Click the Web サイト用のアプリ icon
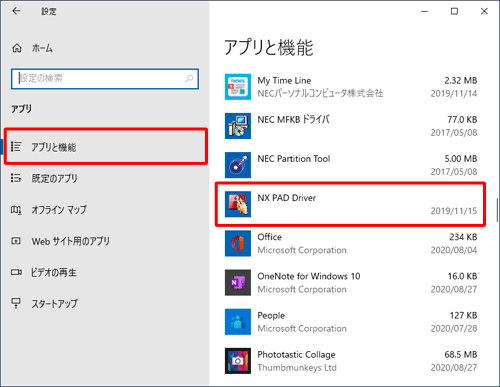The height and width of the screenshot is (387, 500). coord(16,241)
